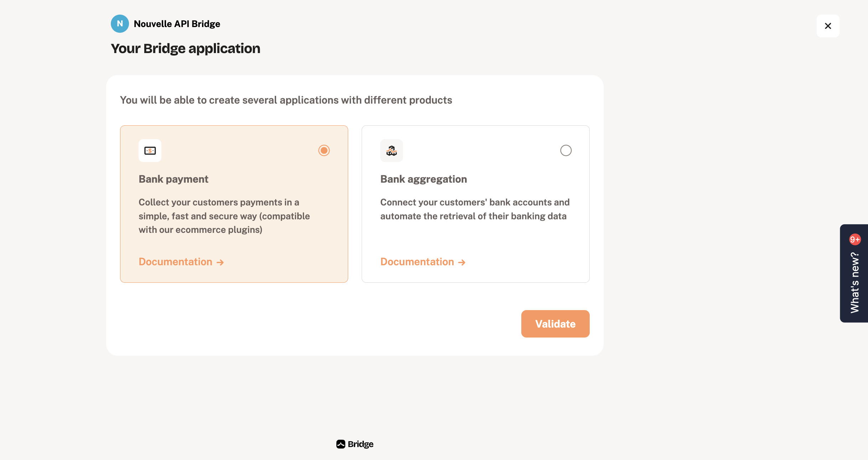Click Bank payment Documentation link

181,262
